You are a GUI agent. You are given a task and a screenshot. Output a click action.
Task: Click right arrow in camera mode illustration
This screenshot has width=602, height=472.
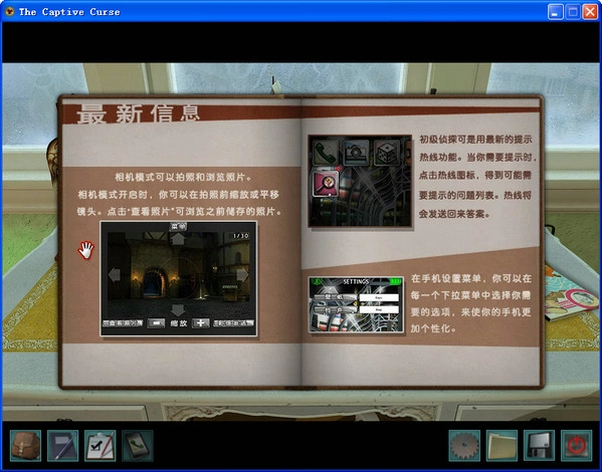click(242, 275)
